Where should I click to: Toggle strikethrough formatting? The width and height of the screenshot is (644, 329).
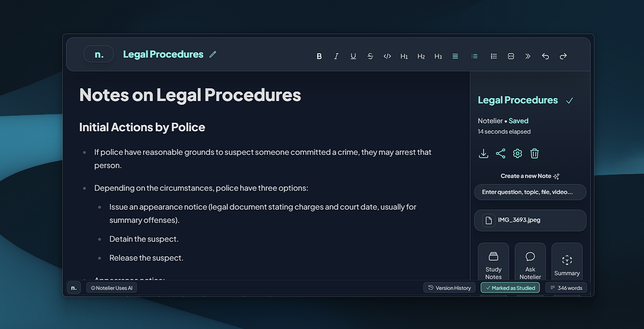pyautogui.click(x=370, y=56)
